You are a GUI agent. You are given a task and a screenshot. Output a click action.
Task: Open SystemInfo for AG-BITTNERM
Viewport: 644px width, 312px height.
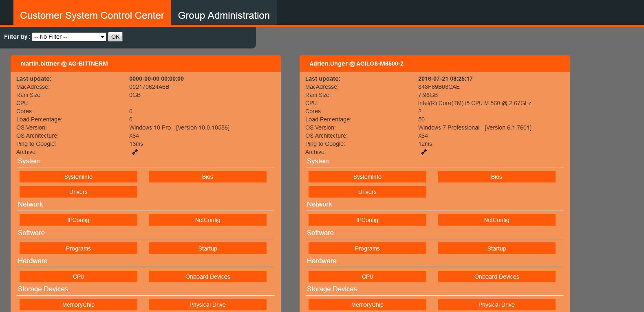(78, 177)
